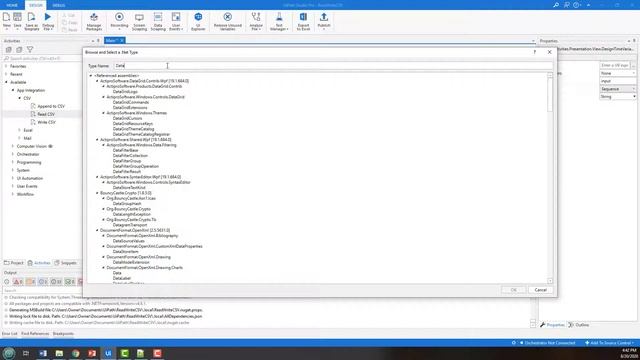Click the search icon in title bar
640x360 pixels.
556,5
